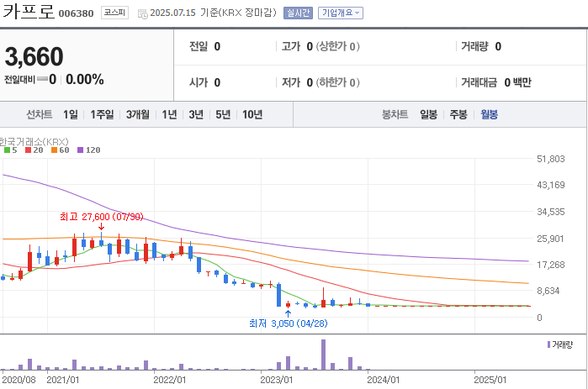Click the red 20 moving-average legend swatch

28,150
